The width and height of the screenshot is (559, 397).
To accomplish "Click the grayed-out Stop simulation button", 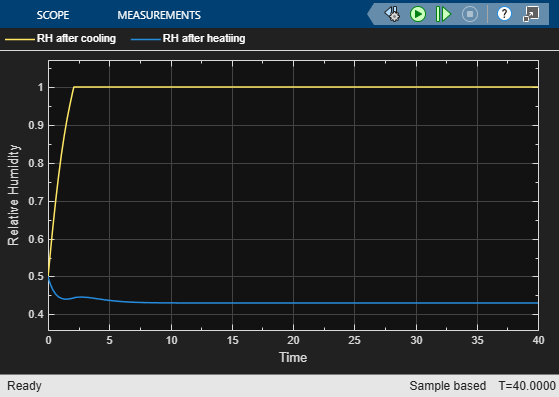I will 470,14.
